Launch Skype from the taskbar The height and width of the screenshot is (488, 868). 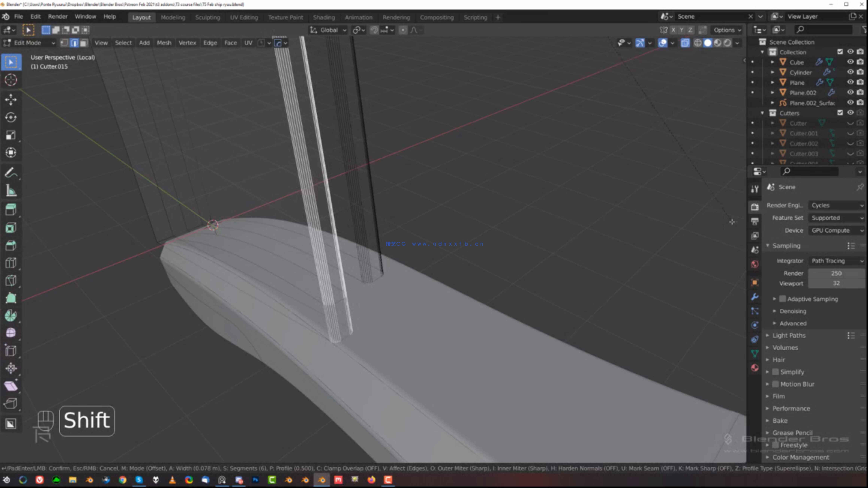tap(139, 480)
